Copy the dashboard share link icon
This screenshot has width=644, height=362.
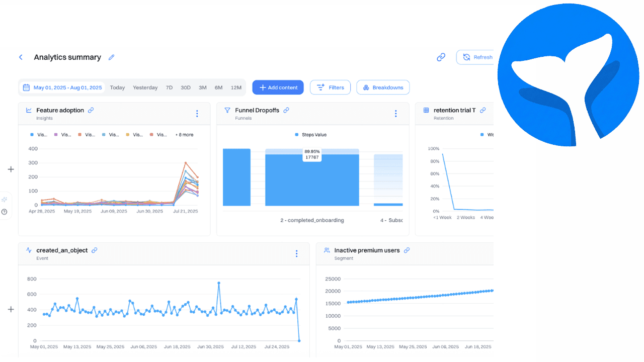pyautogui.click(x=441, y=57)
